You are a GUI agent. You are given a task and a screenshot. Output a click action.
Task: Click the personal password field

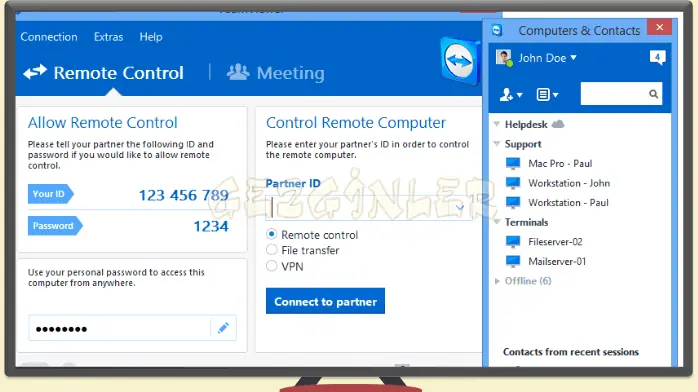coord(119,328)
